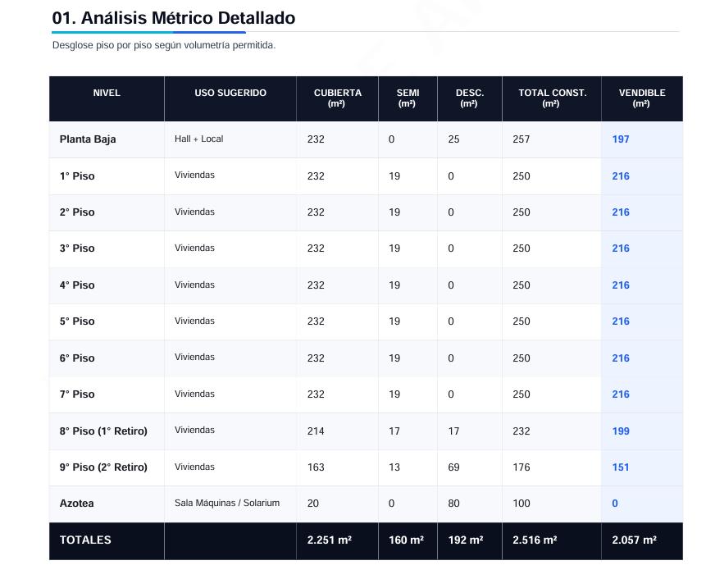Click the 176 total value in 9° Piso row
Screen dimensions: 706x588
pos(521,467)
